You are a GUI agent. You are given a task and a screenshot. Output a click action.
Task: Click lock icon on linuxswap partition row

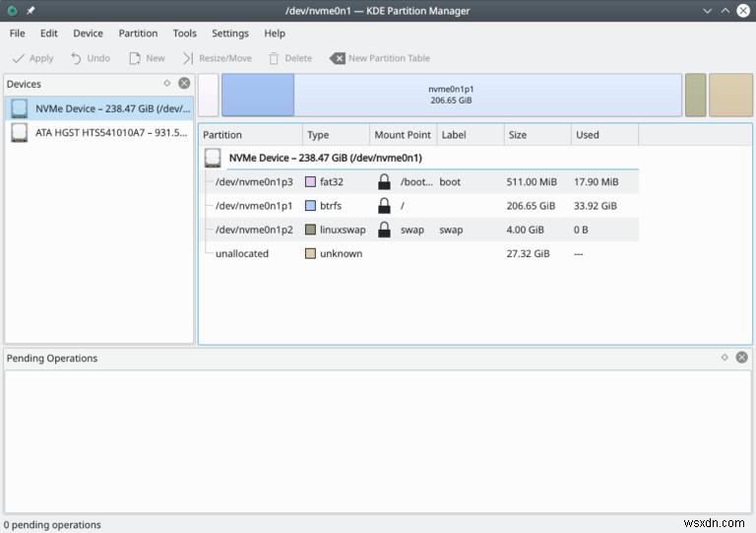coord(384,230)
